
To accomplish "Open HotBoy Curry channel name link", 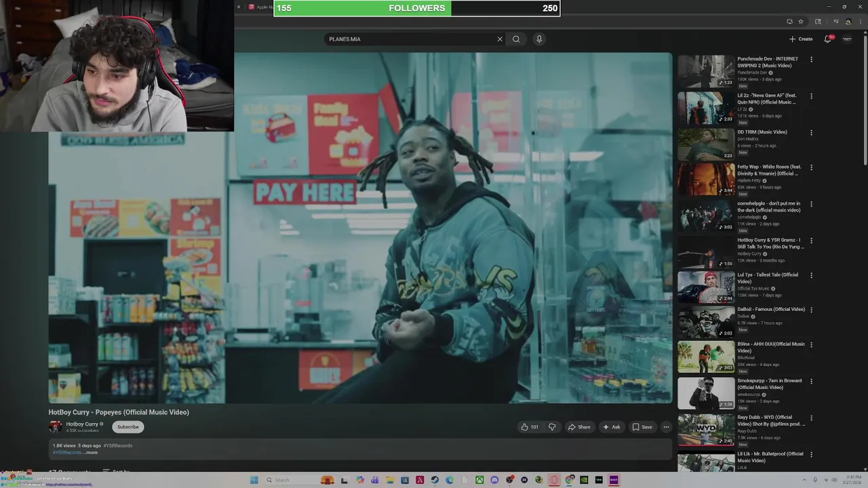I will point(82,424).
